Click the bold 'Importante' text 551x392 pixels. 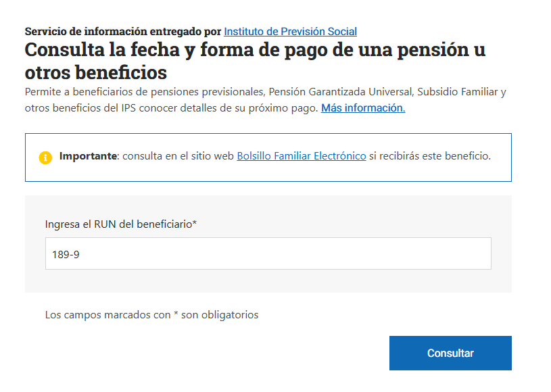(88, 156)
